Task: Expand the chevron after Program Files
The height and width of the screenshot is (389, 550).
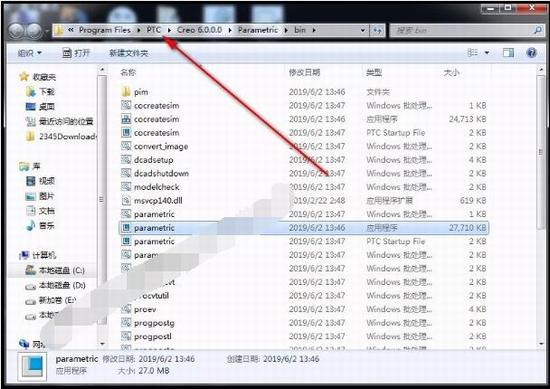Action: click(139, 31)
